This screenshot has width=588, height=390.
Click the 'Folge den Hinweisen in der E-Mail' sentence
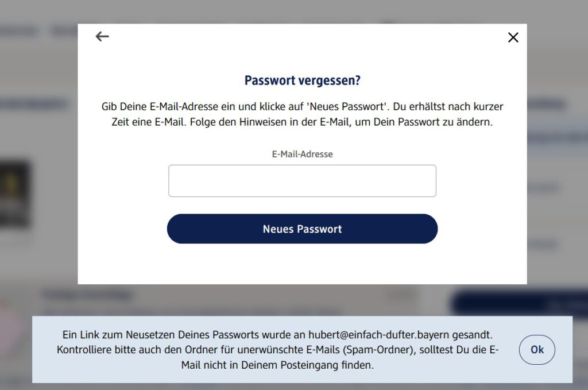[x=341, y=122]
